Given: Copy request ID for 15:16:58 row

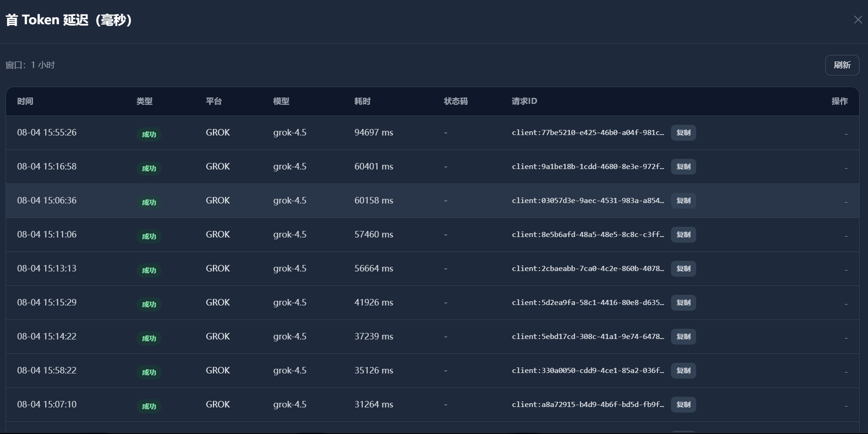Looking at the screenshot, I should [683, 167].
